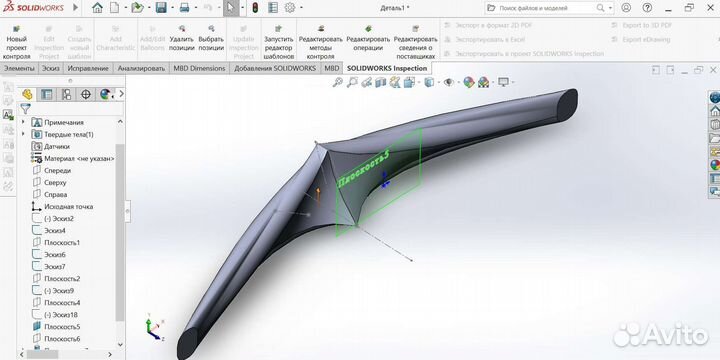
Task: Click Edit Appearance colored sphere icon
Action: coord(468,82)
